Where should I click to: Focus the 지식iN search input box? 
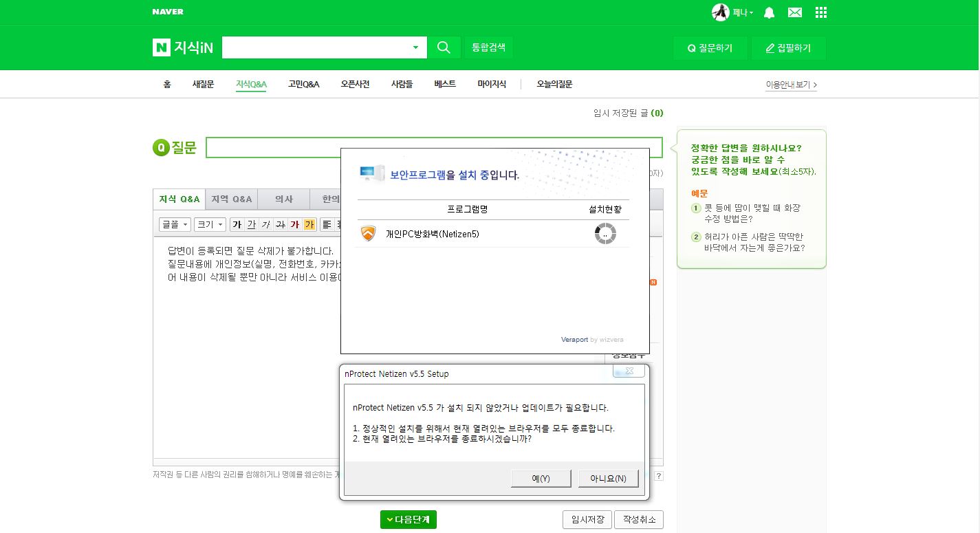click(x=316, y=47)
